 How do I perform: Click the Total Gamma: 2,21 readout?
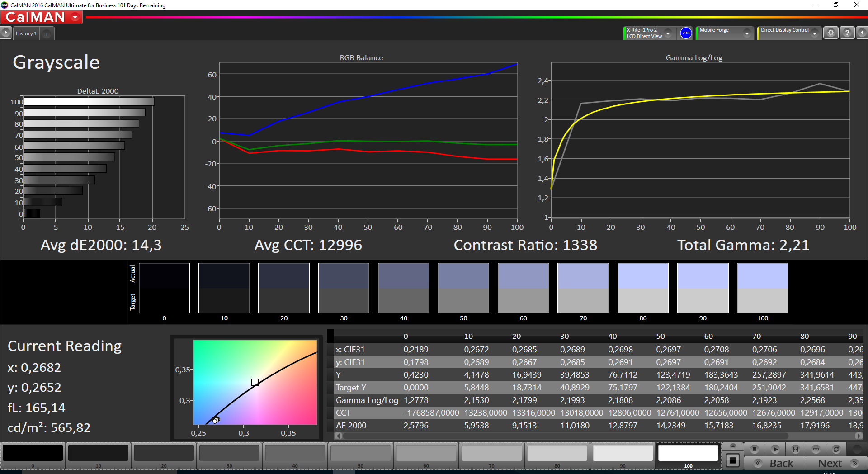743,245
